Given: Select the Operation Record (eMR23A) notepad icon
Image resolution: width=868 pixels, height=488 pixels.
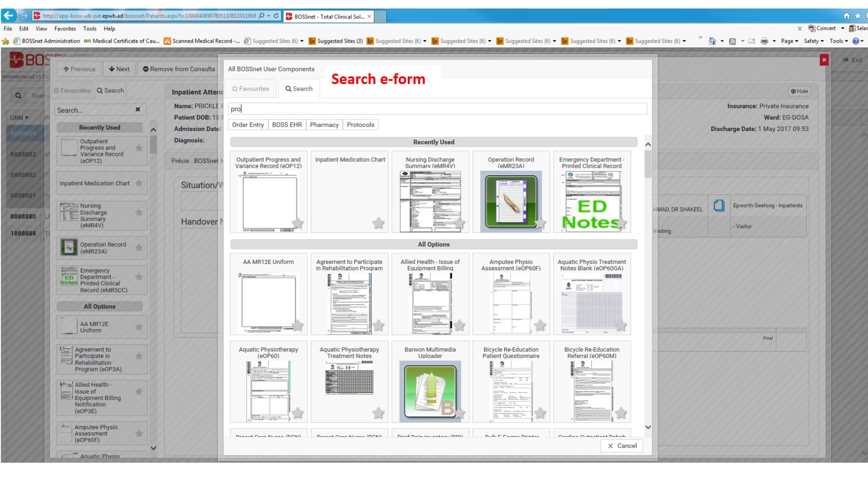Looking at the screenshot, I should (x=511, y=201).
